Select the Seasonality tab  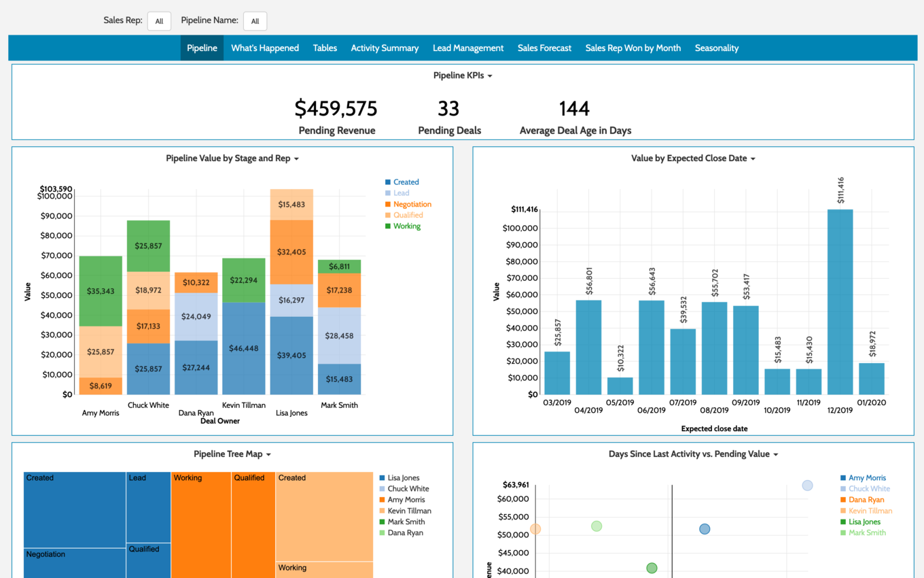tap(717, 48)
